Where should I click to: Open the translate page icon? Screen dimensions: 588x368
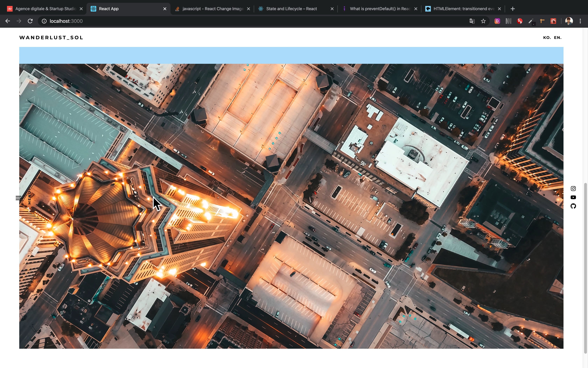click(x=472, y=21)
